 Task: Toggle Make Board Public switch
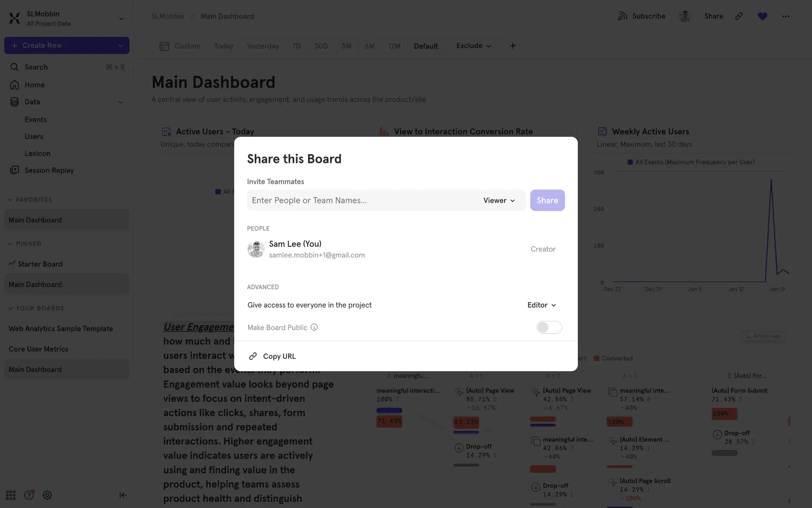pyautogui.click(x=549, y=327)
